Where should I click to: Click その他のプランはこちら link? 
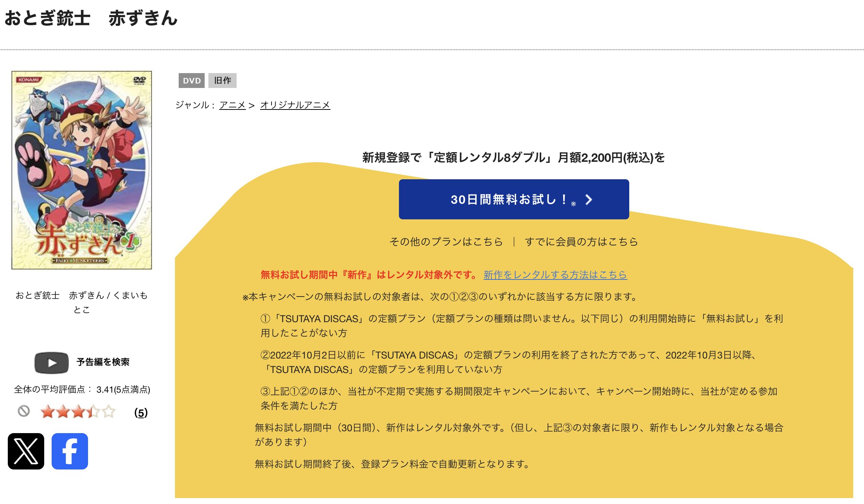tap(446, 242)
